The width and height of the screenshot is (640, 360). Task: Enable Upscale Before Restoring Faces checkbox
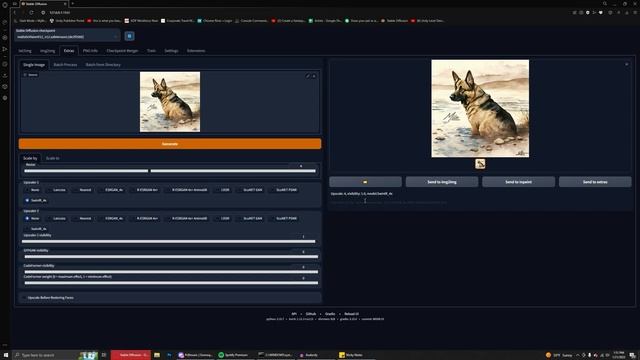(x=25, y=298)
